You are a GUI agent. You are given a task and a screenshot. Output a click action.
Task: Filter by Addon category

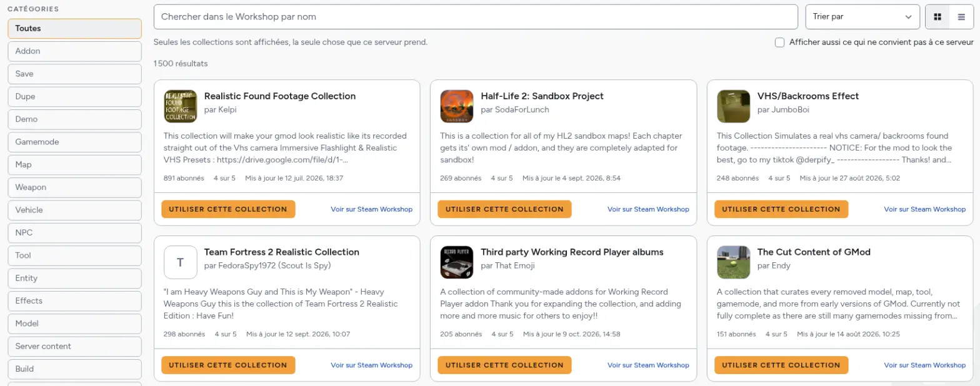[x=75, y=51]
